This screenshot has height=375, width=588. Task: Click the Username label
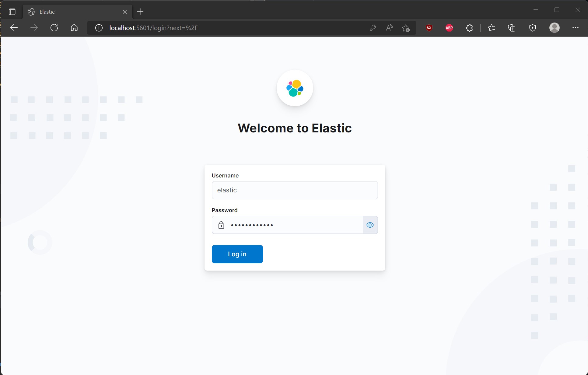pyautogui.click(x=225, y=176)
